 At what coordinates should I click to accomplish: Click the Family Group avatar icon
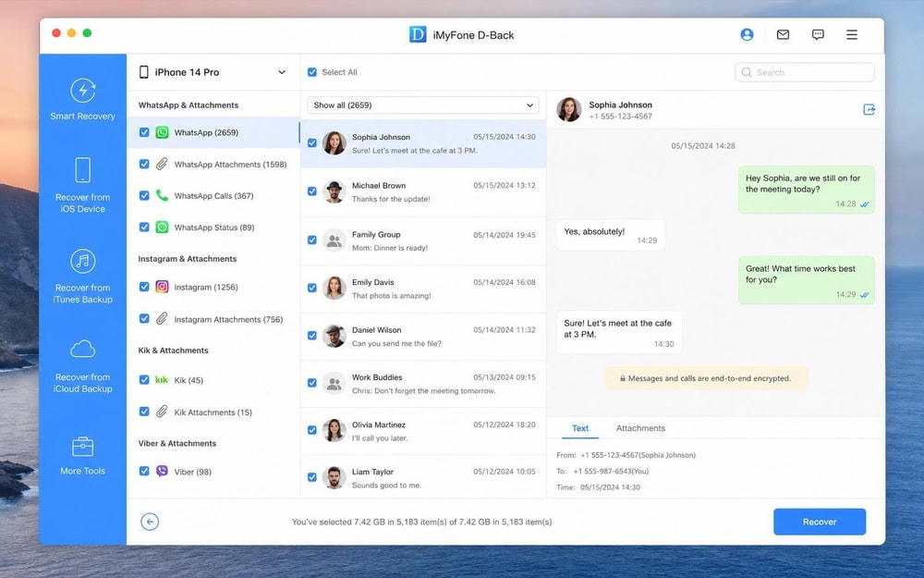[x=334, y=240]
